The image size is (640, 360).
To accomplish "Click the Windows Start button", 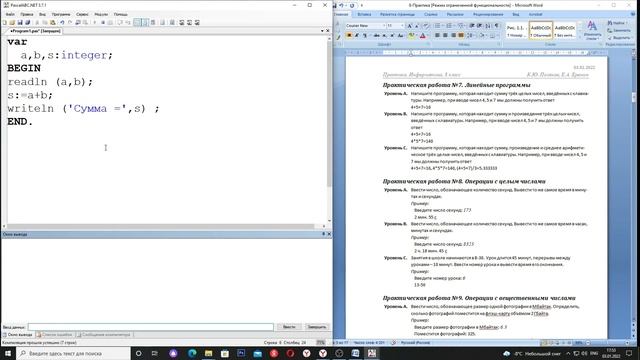I will (8, 353).
